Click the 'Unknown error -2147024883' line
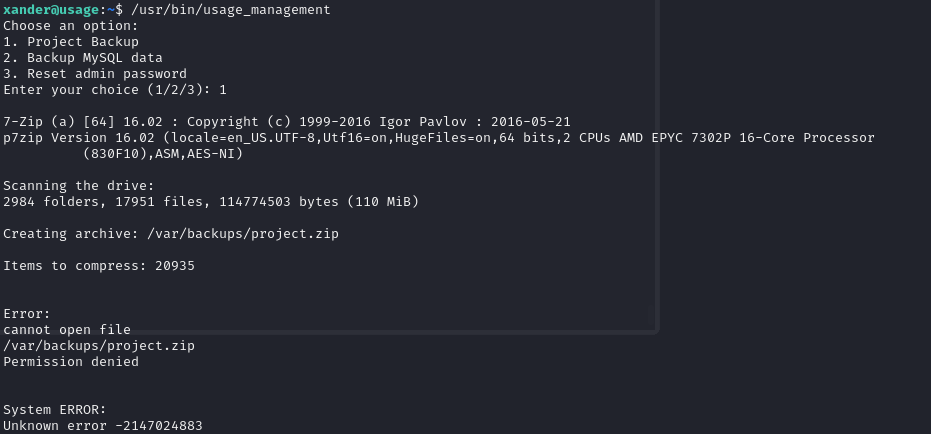931x434 pixels. click(102, 425)
